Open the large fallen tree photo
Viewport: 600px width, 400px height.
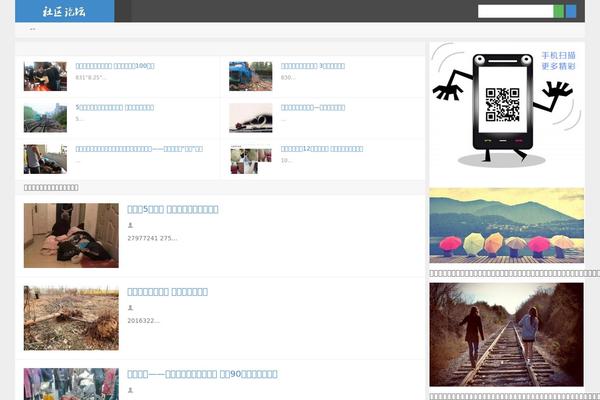tap(71, 318)
